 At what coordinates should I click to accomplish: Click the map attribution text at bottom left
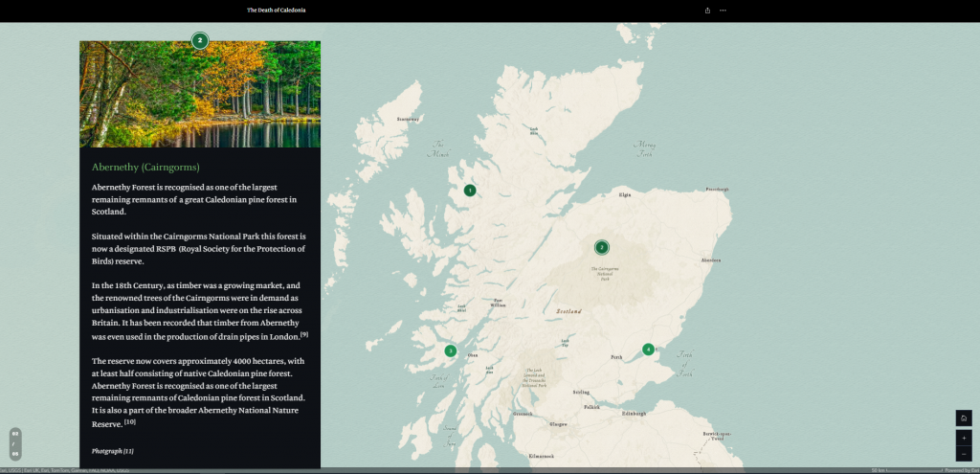pos(65,470)
